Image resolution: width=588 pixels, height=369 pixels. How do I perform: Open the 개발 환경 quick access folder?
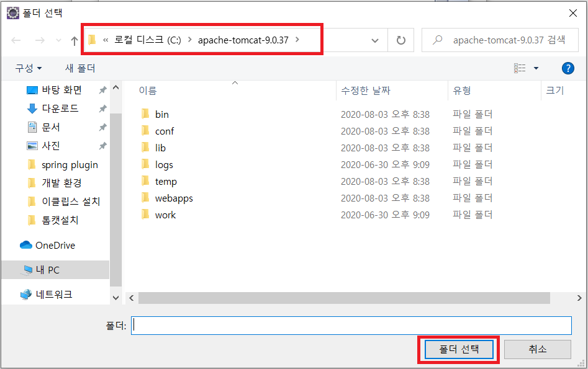(62, 183)
